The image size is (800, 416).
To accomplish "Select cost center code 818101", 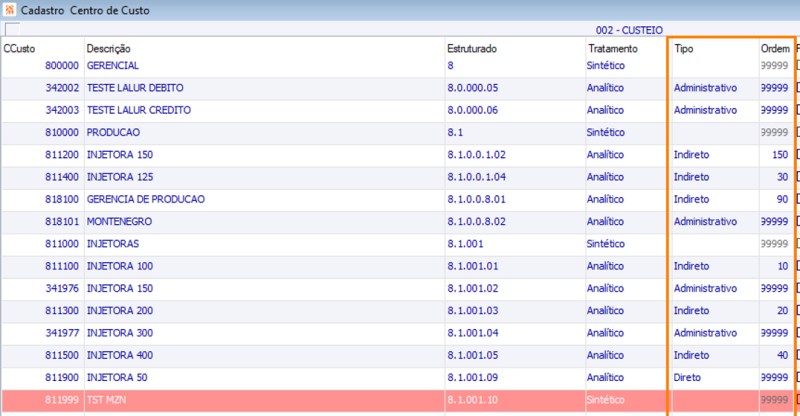I will click(62, 222).
